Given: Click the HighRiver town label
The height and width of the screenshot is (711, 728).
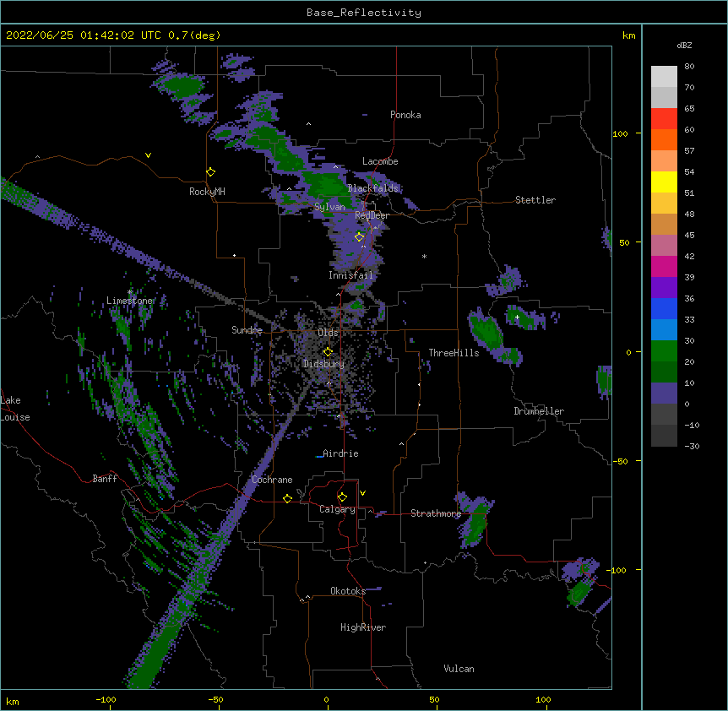Looking at the screenshot, I should (363, 627).
